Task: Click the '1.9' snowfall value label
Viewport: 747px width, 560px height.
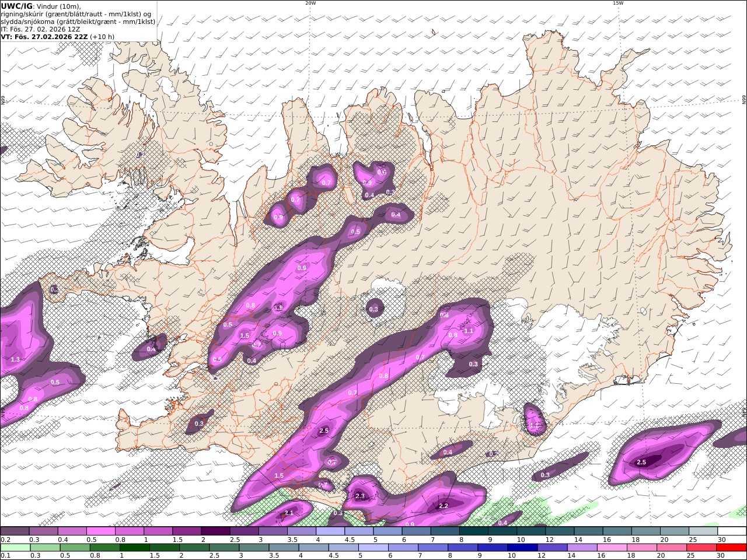Action: coord(278,307)
